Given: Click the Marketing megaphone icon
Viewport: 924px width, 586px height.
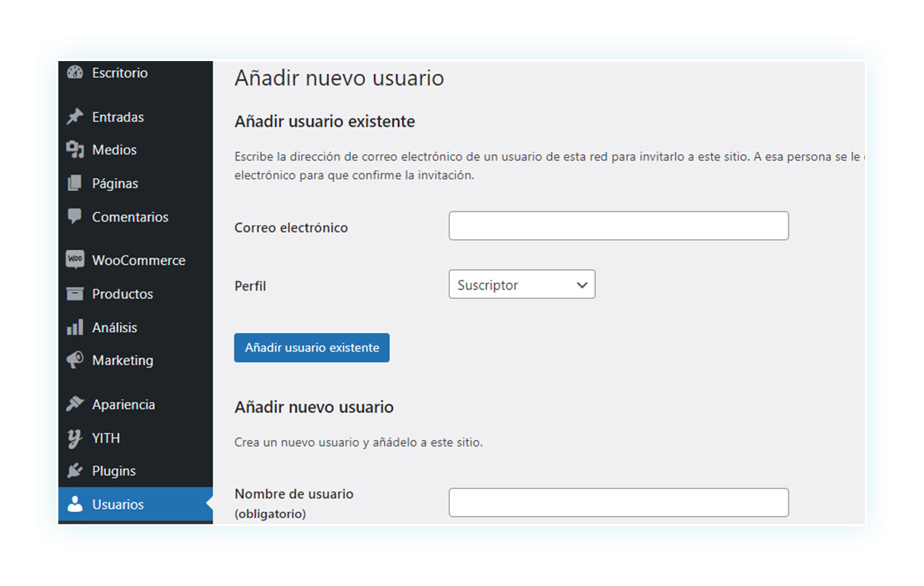Looking at the screenshot, I should [75, 360].
